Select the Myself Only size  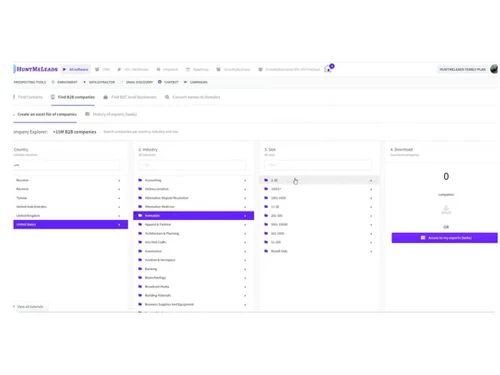click(319, 251)
